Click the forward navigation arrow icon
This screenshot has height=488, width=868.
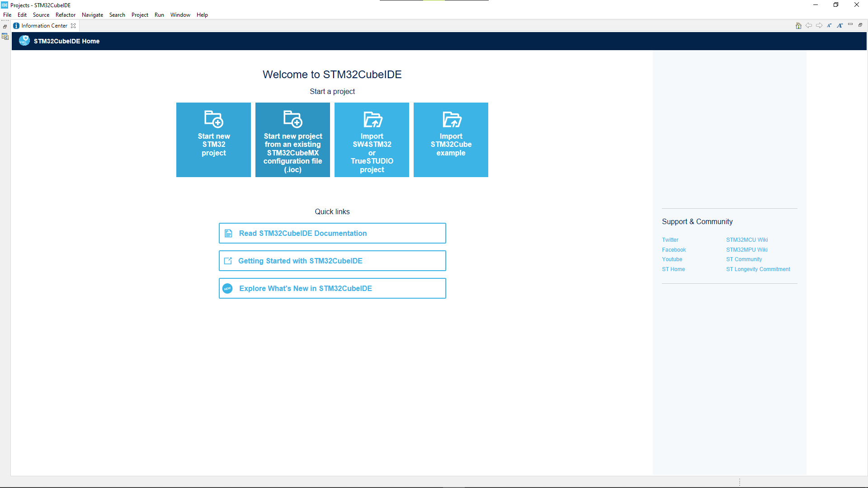click(x=819, y=26)
